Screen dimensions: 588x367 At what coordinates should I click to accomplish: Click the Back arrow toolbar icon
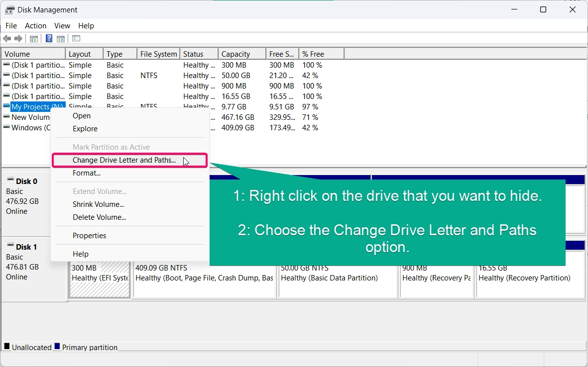point(7,39)
